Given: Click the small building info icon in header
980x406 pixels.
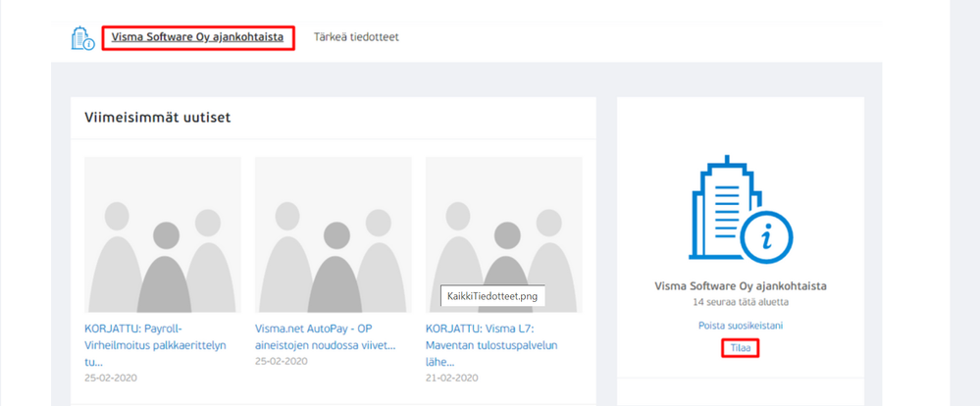Looking at the screenshot, I should 82,38.
